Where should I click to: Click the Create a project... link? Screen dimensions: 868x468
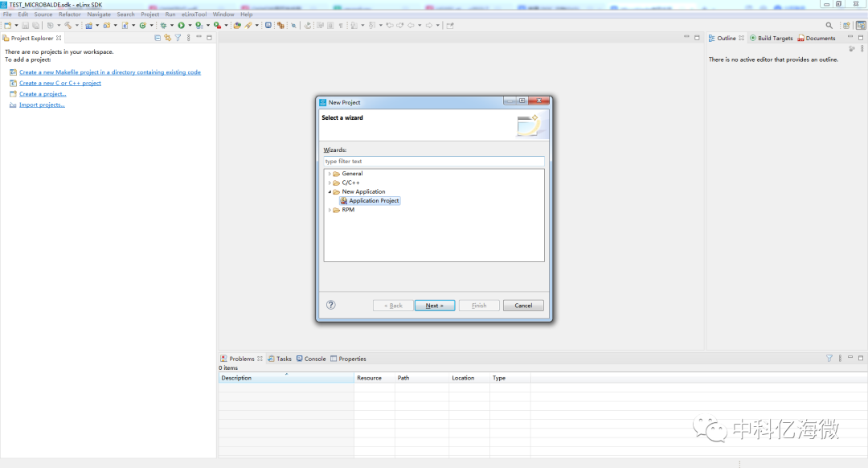tap(43, 94)
